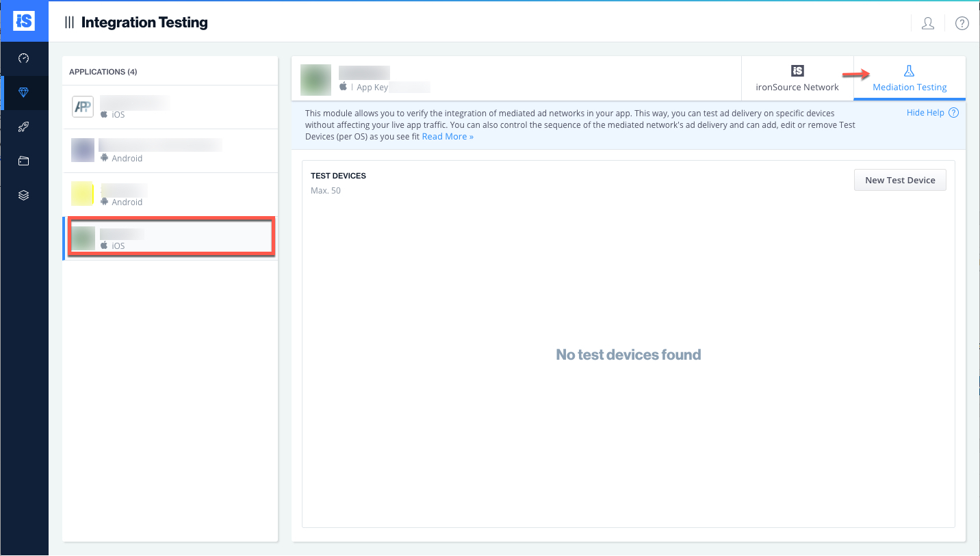Select the Android app with yellow icon
980x556 pixels.
point(170,194)
